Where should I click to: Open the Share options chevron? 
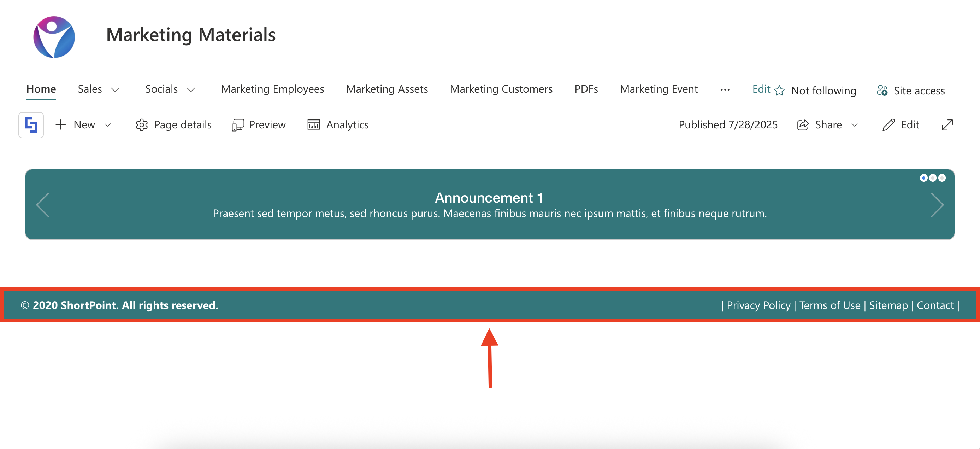click(855, 125)
